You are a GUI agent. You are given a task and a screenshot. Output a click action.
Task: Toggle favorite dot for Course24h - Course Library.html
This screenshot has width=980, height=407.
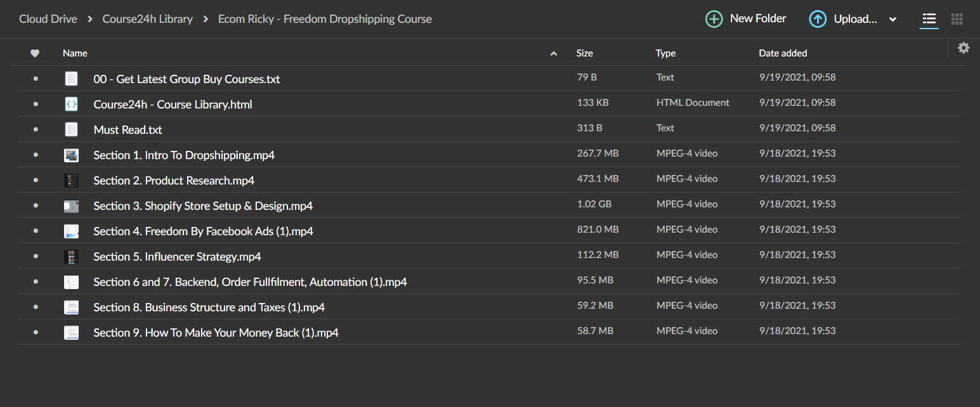(x=36, y=104)
